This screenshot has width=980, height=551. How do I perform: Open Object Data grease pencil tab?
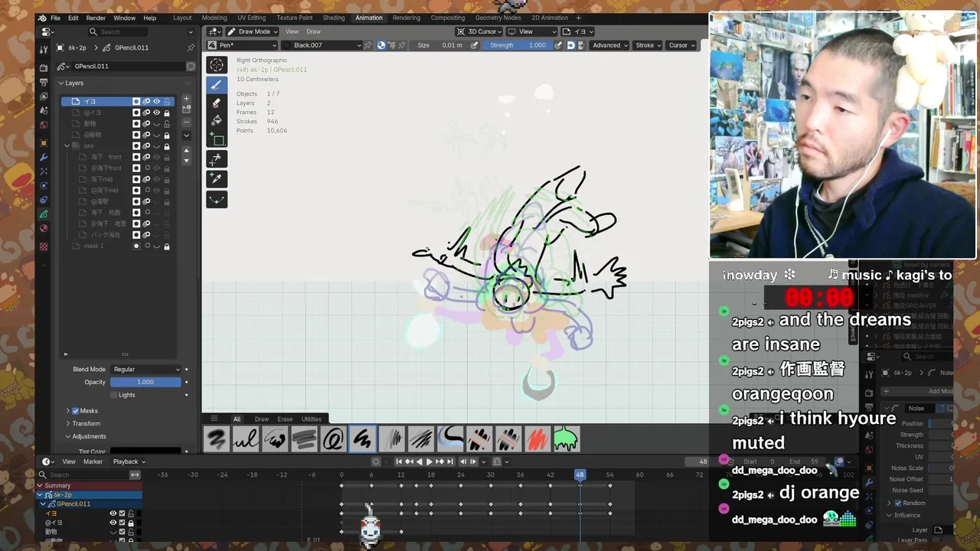[x=44, y=214]
